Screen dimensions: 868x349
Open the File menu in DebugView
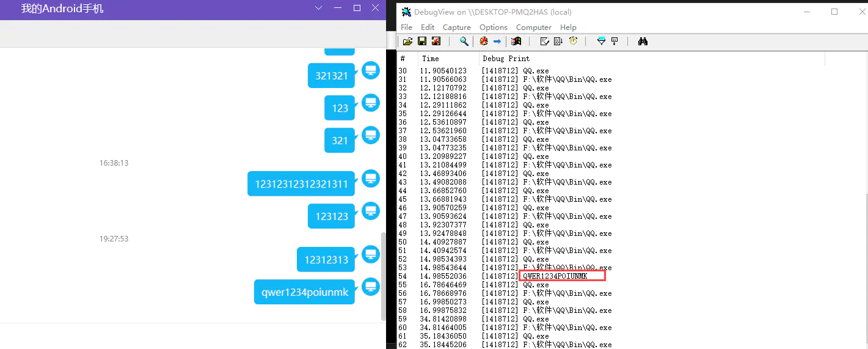point(406,28)
